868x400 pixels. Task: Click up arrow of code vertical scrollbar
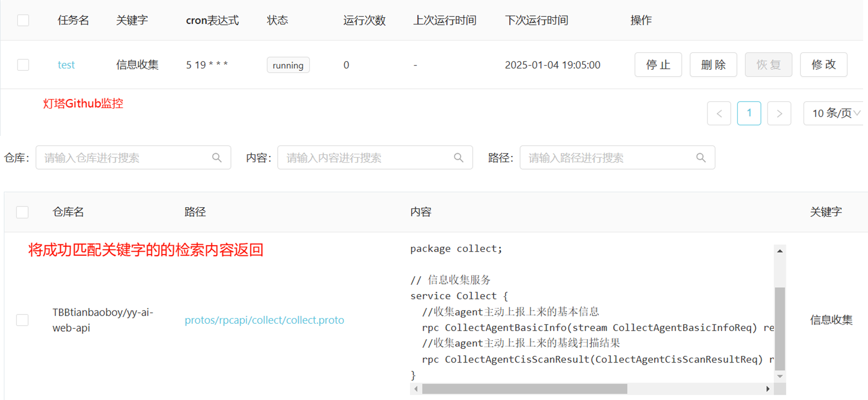pyautogui.click(x=780, y=251)
